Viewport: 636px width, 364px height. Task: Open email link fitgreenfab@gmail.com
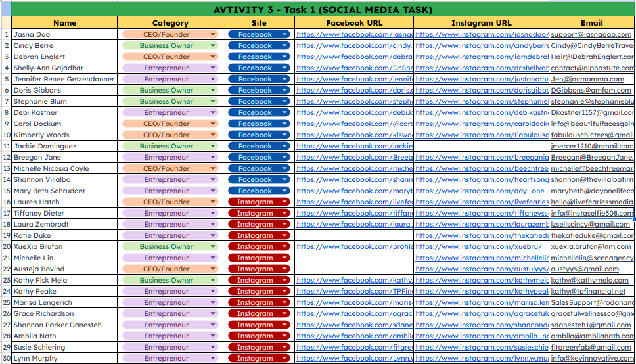click(x=591, y=347)
